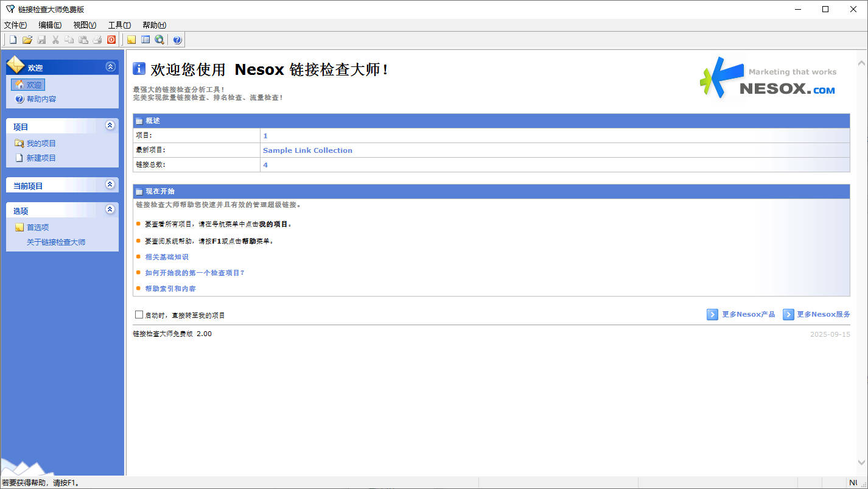868x489 pixels.
Task: Click the globe with magnifier toolbar icon
Action: tap(159, 40)
